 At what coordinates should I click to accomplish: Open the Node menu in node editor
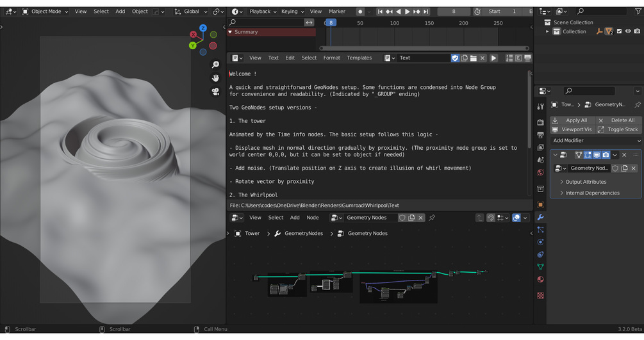(x=312, y=218)
